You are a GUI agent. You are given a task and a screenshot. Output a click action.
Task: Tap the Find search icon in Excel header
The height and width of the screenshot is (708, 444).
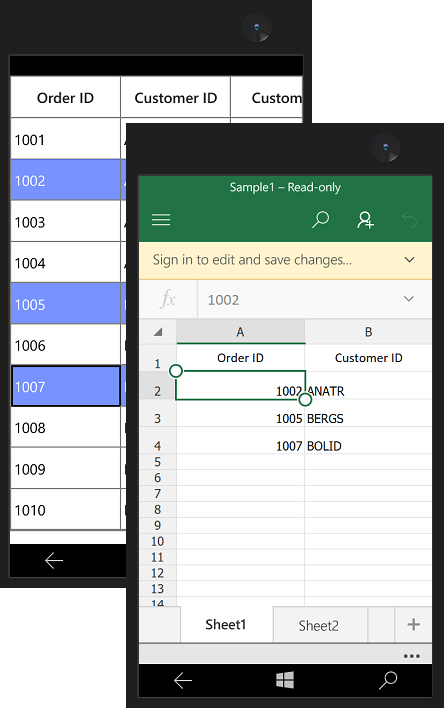pyautogui.click(x=320, y=219)
